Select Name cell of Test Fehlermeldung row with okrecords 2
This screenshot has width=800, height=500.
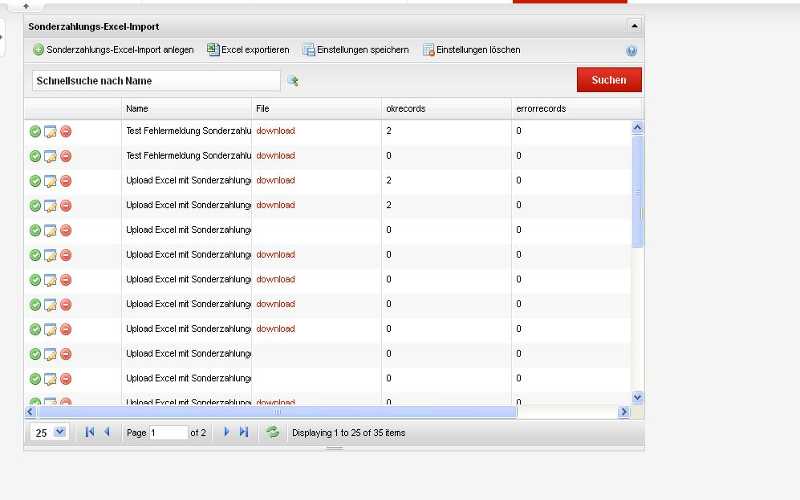(187, 131)
